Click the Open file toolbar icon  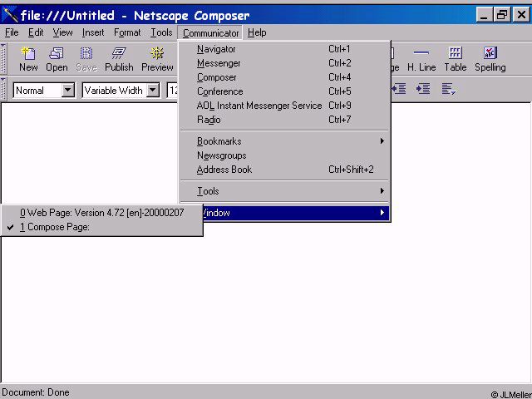click(x=57, y=59)
